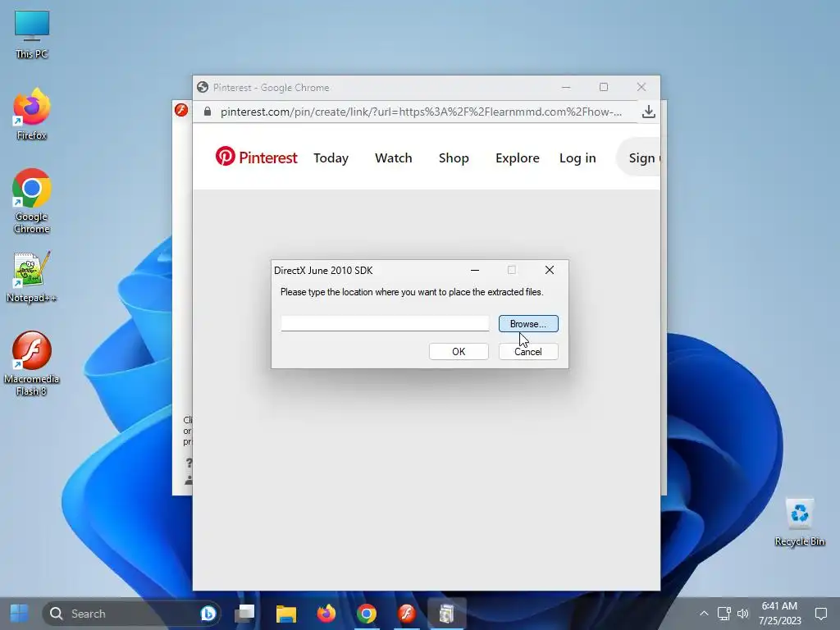This screenshot has width=840, height=630.
Task: Click the volume icon in system tray
Action: [742, 614]
